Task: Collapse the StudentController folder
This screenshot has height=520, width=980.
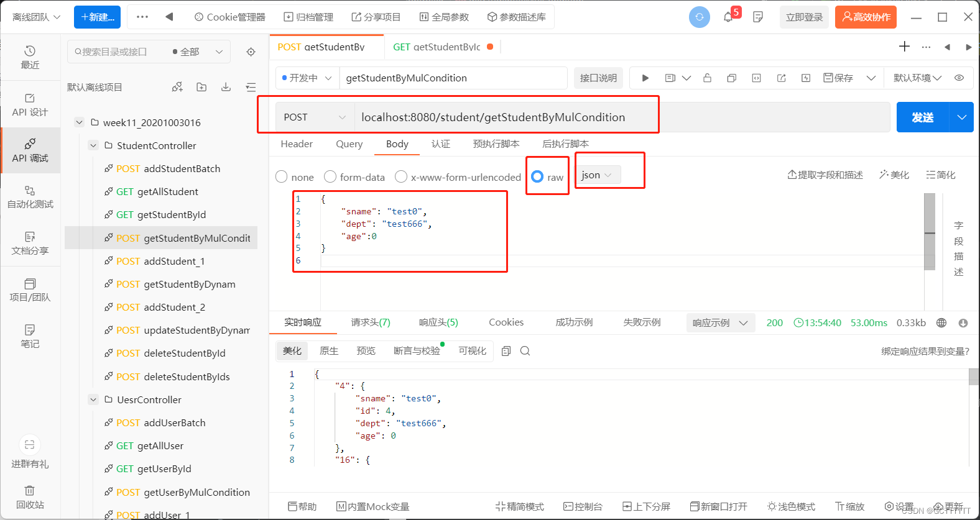Action: [93, 145]
